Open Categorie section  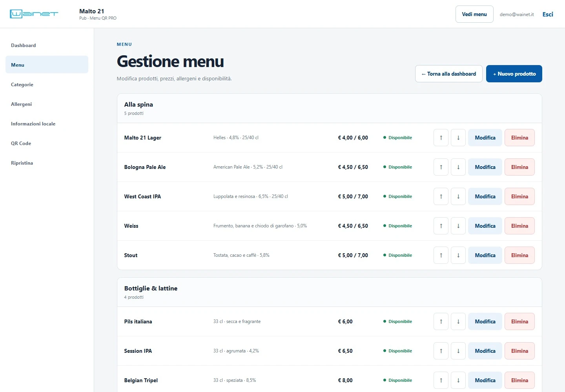(47, 84)
